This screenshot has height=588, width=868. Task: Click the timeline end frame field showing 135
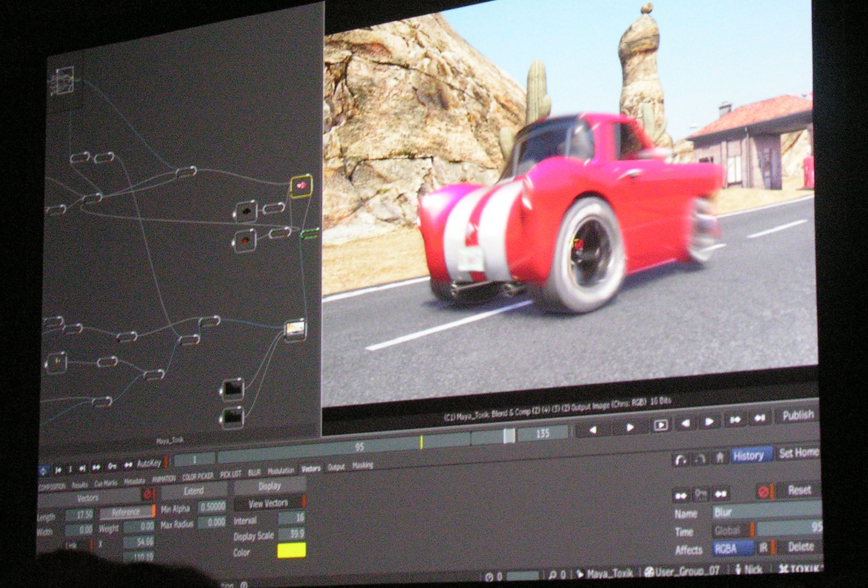point(542,434)
